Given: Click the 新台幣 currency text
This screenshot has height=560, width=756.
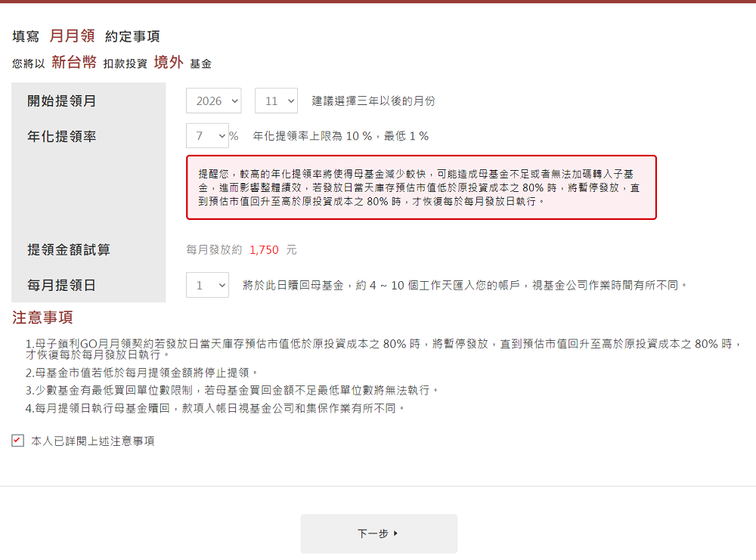Looking at the screenshot, I should point(74,63).
